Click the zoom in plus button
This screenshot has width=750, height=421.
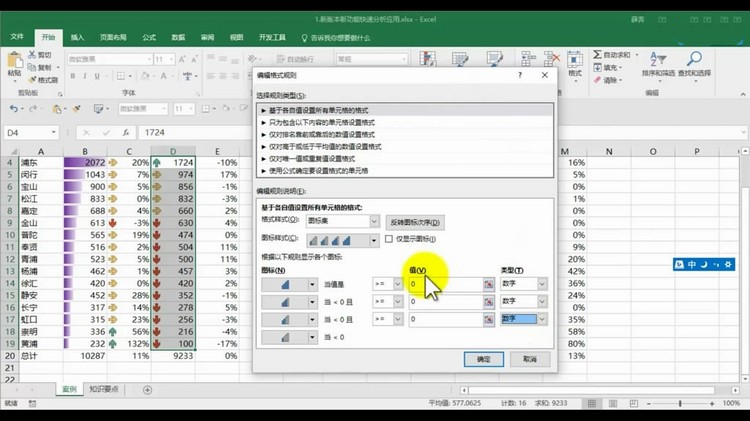[712, 404]
